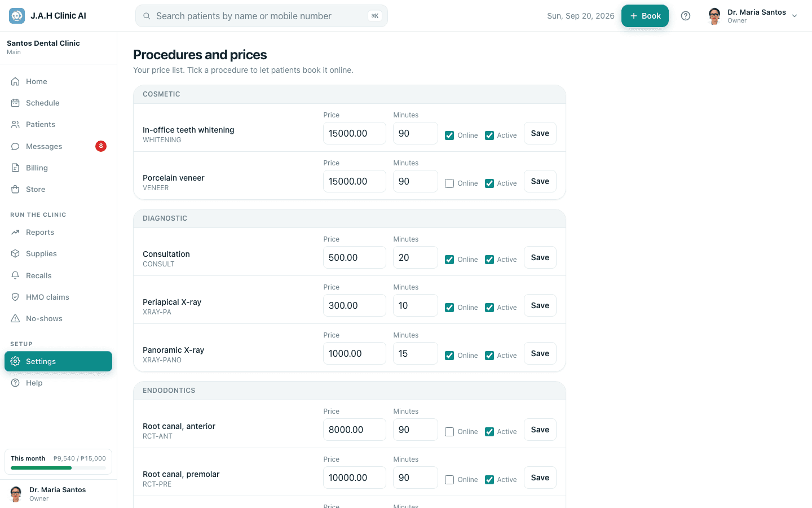Save the Consultation row
The height and width of the screenshot is (508, 812).
click(x=540, y=257)
